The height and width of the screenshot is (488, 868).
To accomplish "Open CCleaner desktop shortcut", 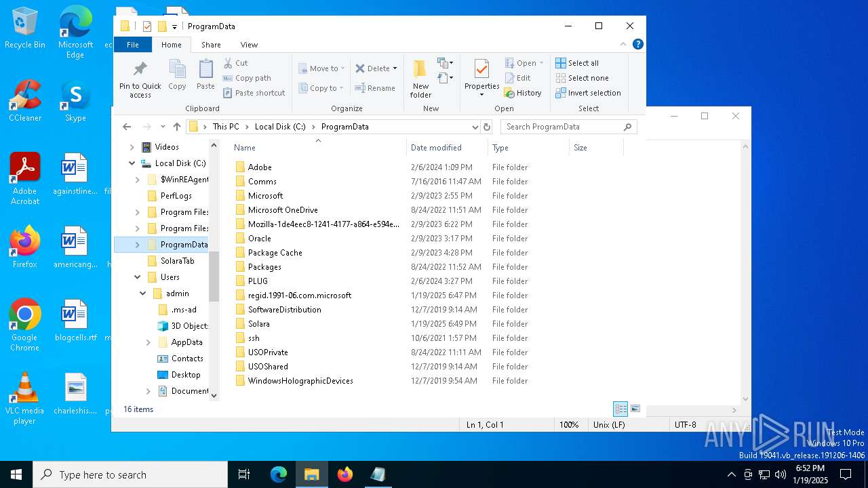I will pyautogui.click(x=25, y=100).
